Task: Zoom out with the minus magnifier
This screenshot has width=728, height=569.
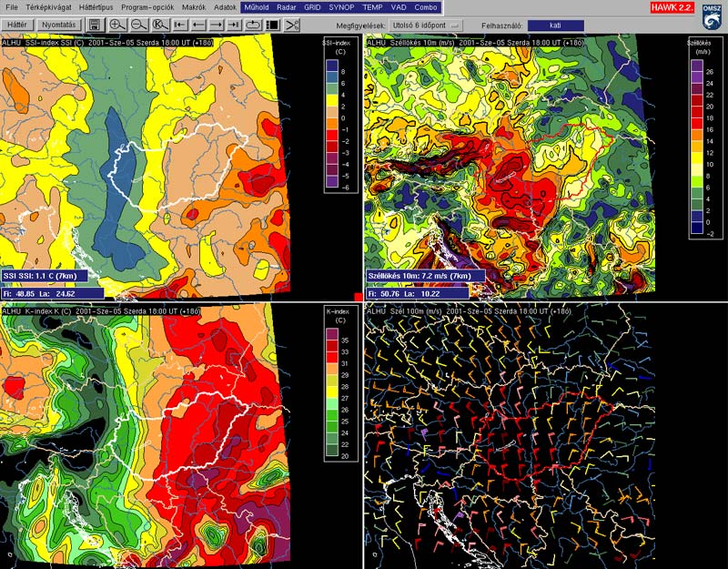Action: coord(138,25)
